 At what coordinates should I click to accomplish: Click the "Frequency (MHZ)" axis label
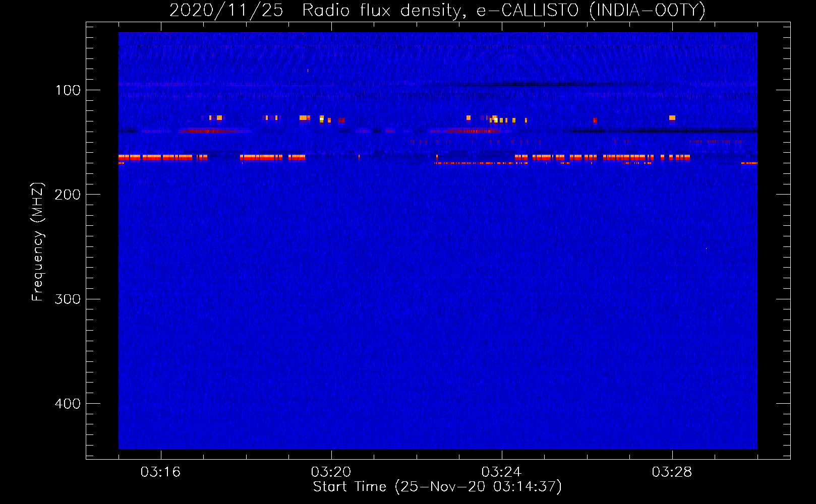click(x=38, y=241)
